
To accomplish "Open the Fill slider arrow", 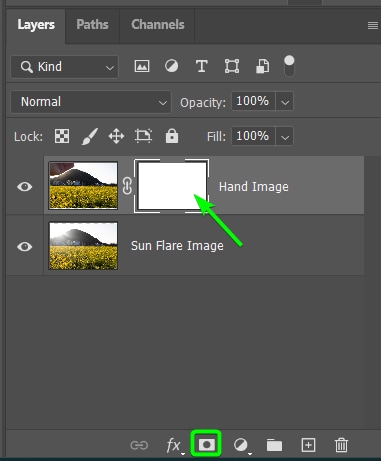I will tap(285, 136).
